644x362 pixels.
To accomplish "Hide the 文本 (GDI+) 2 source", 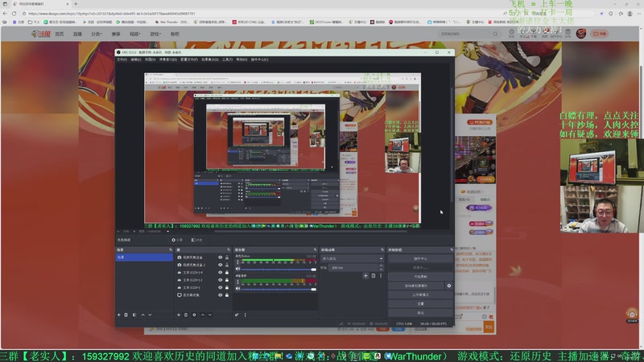I will tap(220, 280).
